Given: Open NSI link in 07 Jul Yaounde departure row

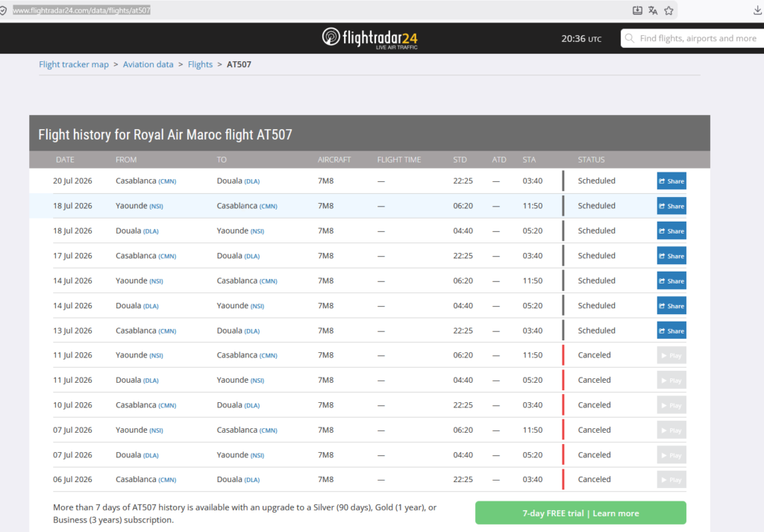Looking at the screenshot, I should (x=156, y=431).
